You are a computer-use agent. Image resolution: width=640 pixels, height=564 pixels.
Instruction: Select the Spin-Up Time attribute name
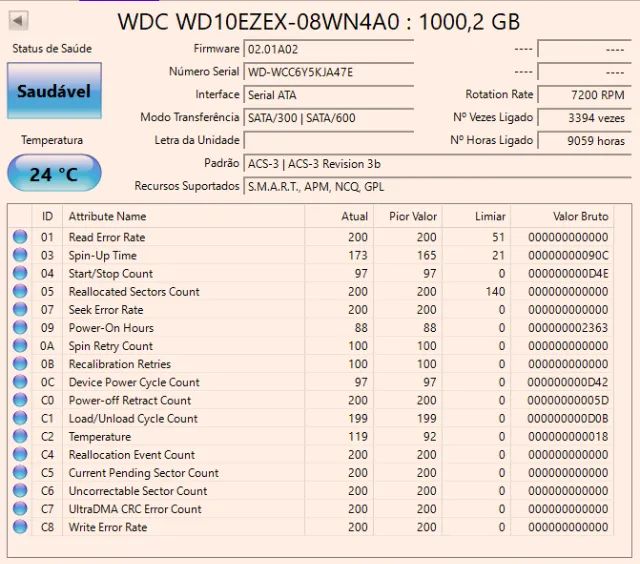tap(102, 255)
